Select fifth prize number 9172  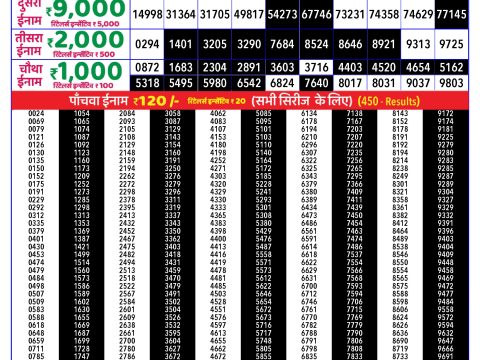tap(446, 113)
